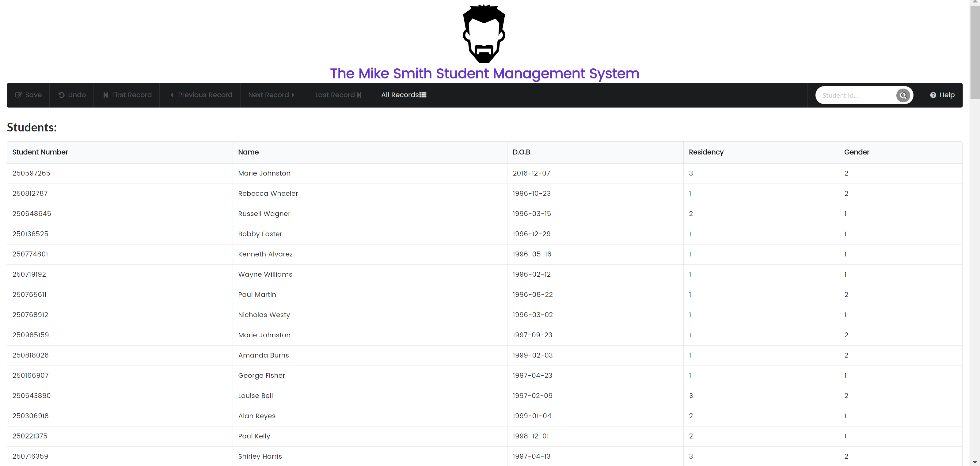This screenshot has height=466, width=980.
Task: Click the bearded face logo
Action: point(484,34)
